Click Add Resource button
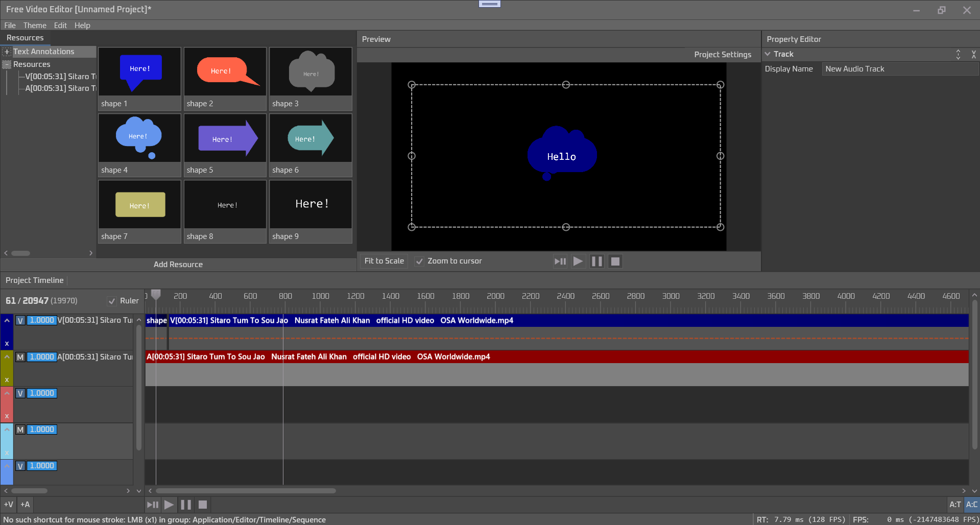This screenshot has width=980, height=525. coord(178,265)
